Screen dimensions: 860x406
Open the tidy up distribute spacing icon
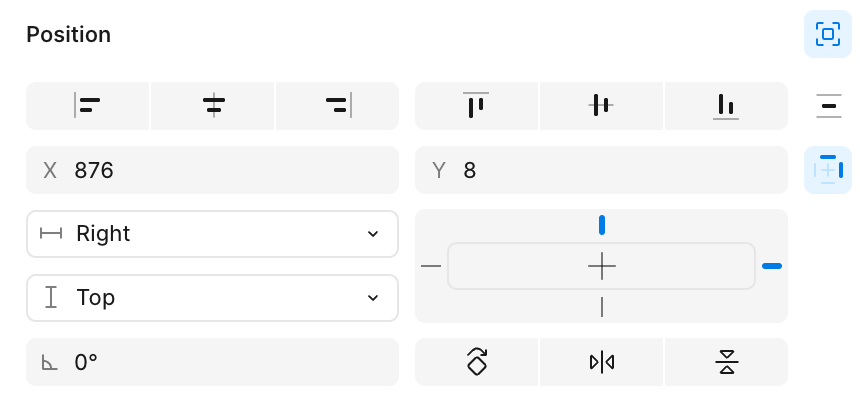(x=828, y=106)
